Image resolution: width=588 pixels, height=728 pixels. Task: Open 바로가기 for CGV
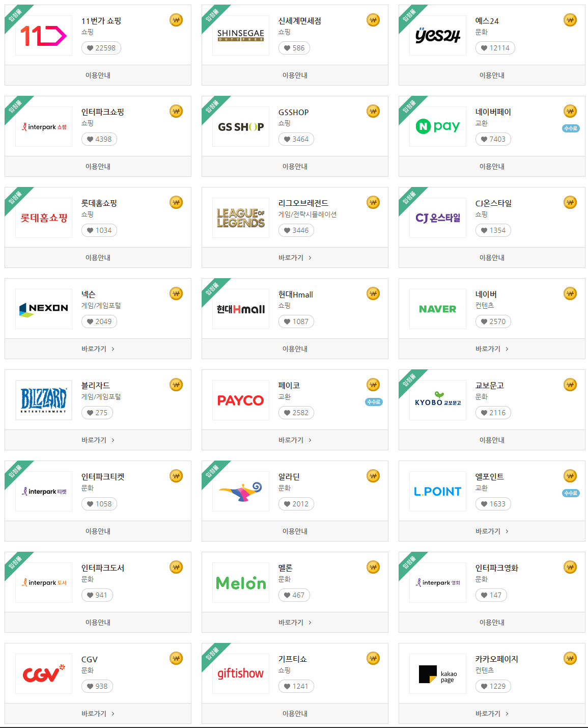[98, 714]
